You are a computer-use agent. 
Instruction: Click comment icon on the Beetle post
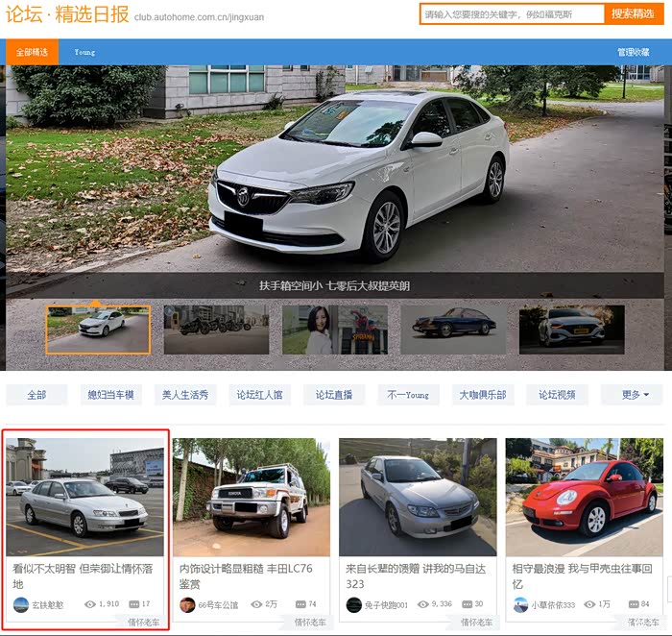click(x=632, y=604)
